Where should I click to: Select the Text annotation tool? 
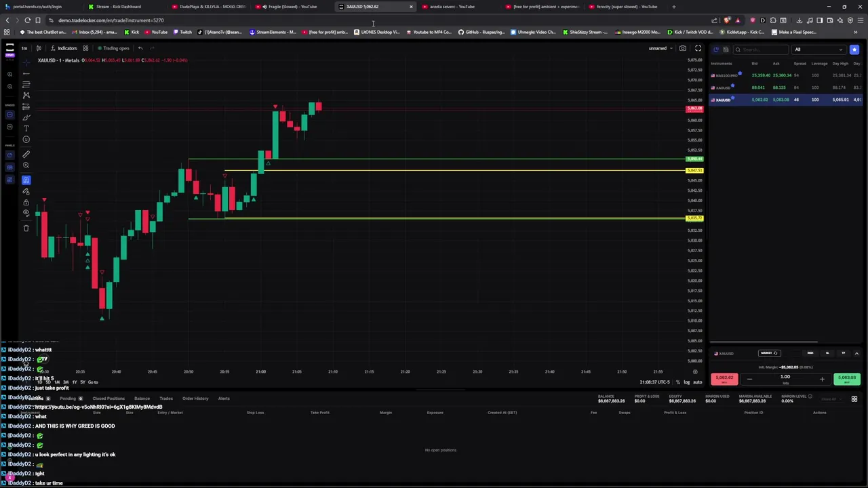[26, 128]
